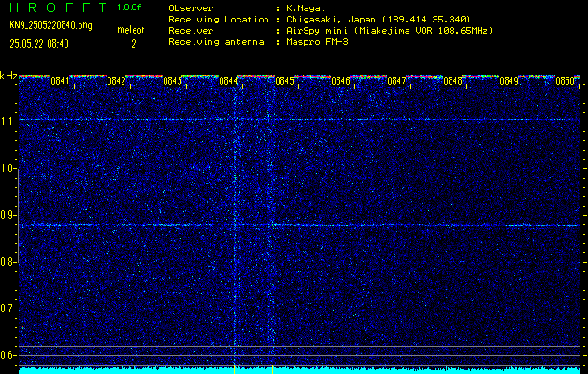Click the 0847 time marker
The height and width of the screenshot is (374, 588).
[x=396, y=81]
